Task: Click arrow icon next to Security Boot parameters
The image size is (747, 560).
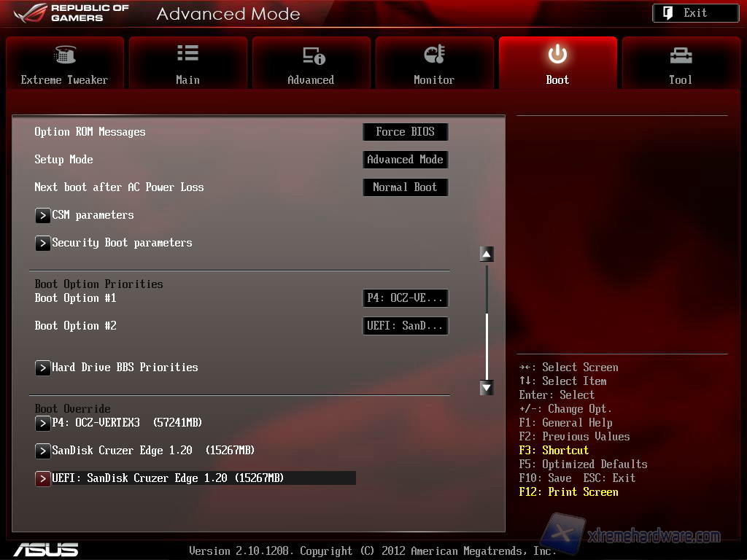Action: tap(43, 244)
